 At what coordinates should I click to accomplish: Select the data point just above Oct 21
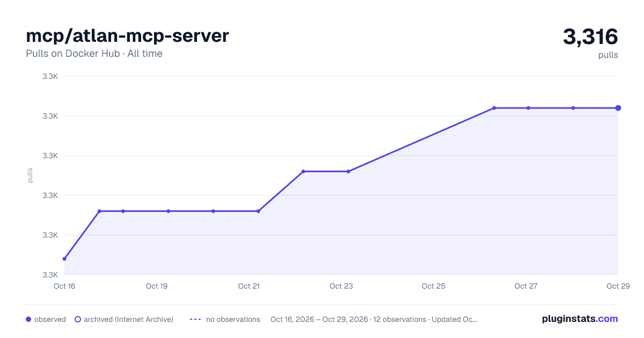coord(258,211)
